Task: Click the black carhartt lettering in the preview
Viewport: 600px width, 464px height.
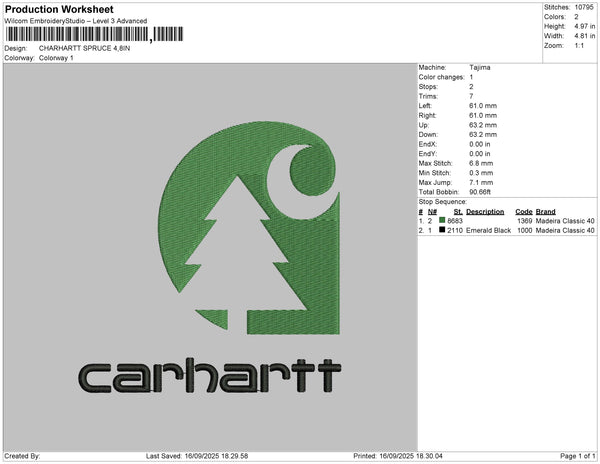Action: [209, 376]
